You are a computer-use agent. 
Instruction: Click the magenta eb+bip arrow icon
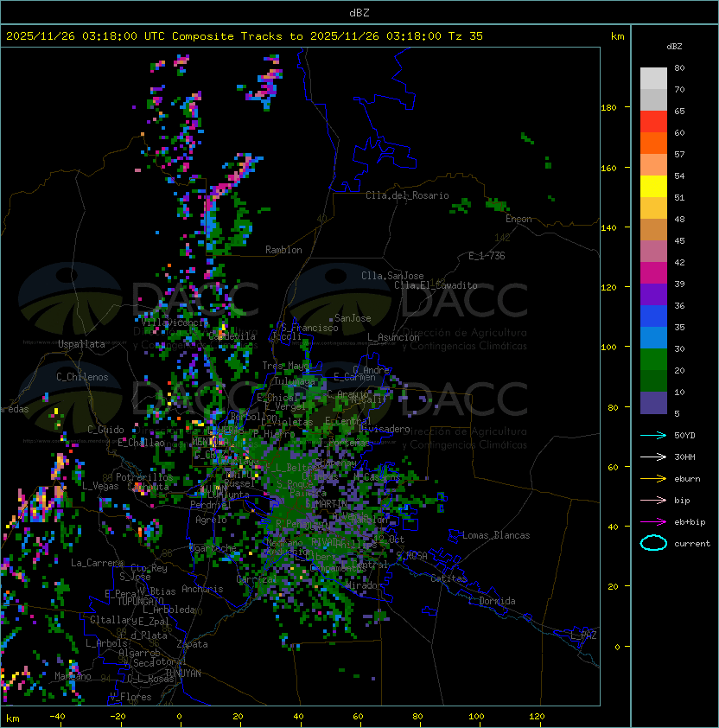coord(653,522)
